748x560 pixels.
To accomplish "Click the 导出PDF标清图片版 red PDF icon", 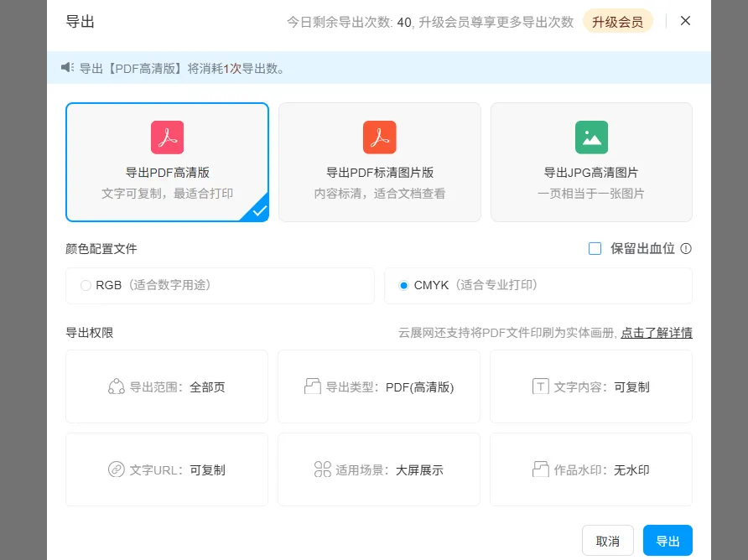I will [x=379, y=137].
